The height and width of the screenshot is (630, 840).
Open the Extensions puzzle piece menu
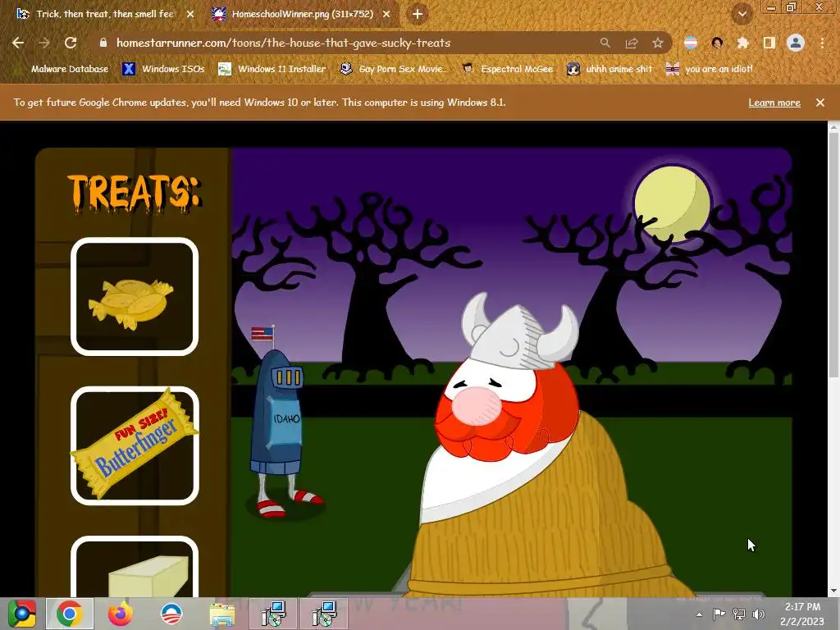(742, 43)
